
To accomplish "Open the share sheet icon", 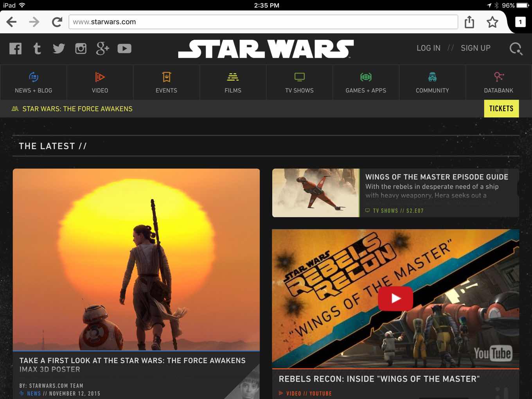I will point(469,22).
